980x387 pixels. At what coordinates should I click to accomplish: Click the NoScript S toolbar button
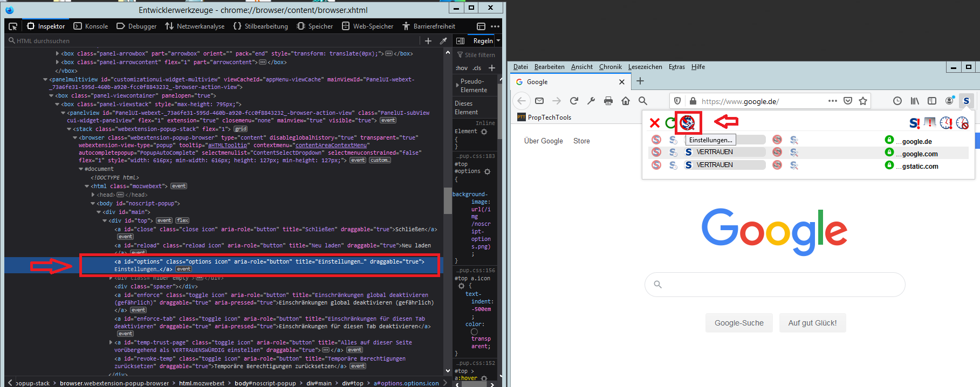[x=966, y=101]
